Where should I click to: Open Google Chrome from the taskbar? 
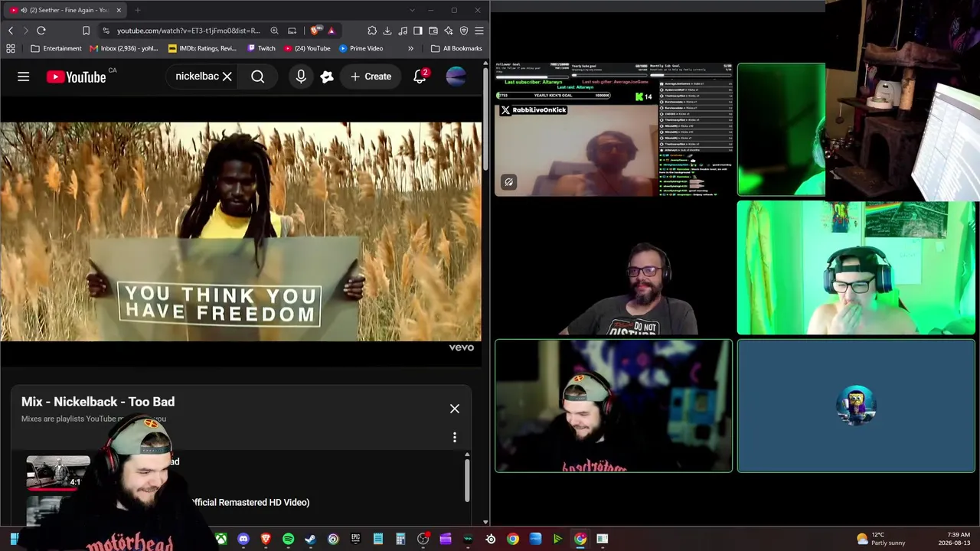pyautogui.click(x=513, y=539)
